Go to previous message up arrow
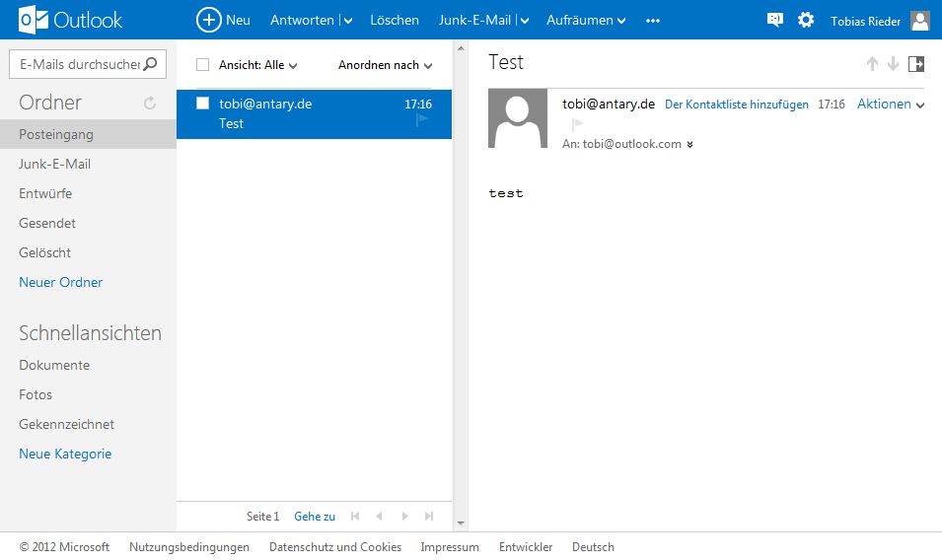 872,64
